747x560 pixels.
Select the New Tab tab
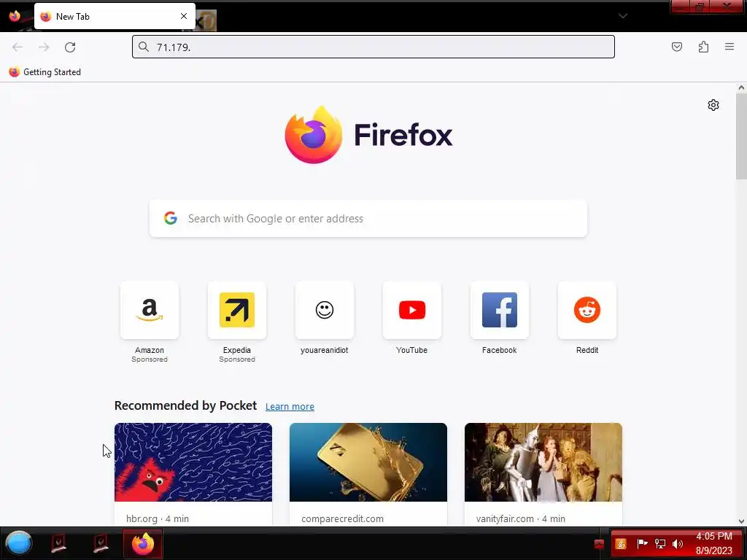tap(115, 16)
